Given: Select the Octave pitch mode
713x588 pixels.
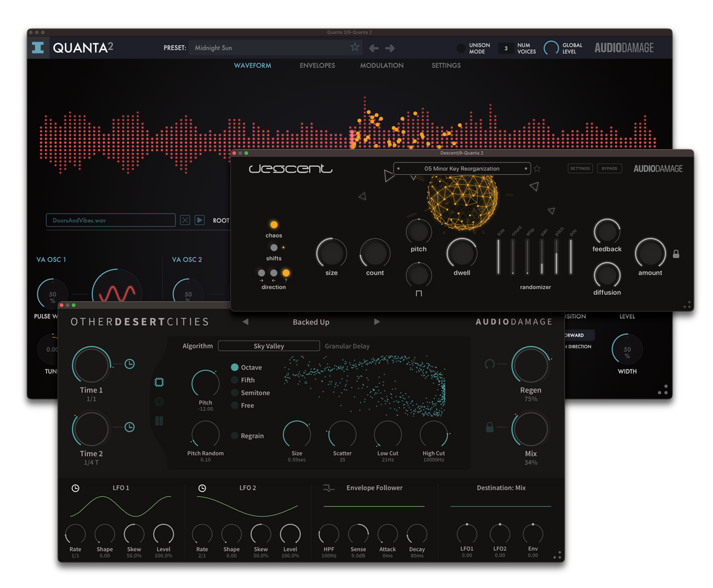Looking at the screenshot, I should [234, 367].
